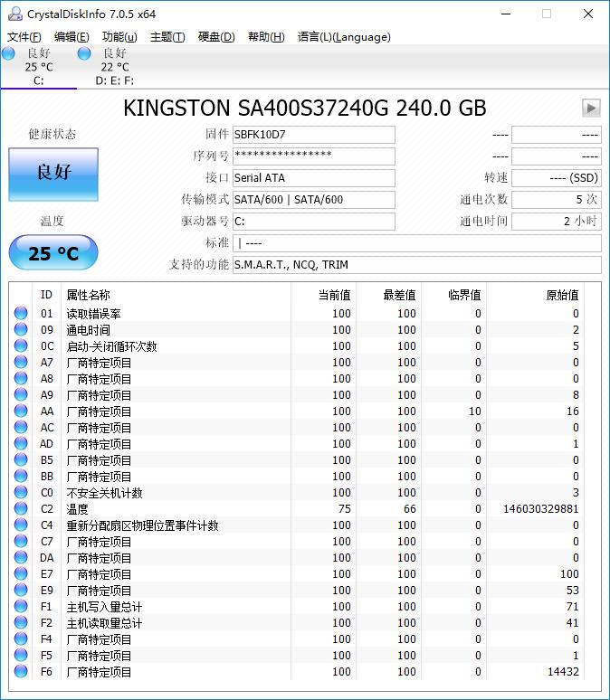Click status orb for attribute AD
The width and height of the screenshot is (610, 700).
point(21,443)
